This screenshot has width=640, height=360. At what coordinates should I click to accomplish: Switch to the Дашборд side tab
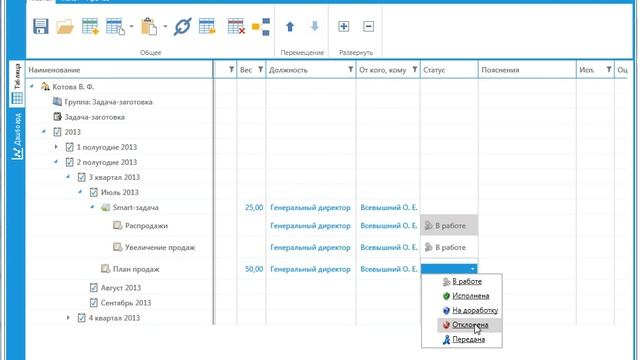[x=17, y=136]
